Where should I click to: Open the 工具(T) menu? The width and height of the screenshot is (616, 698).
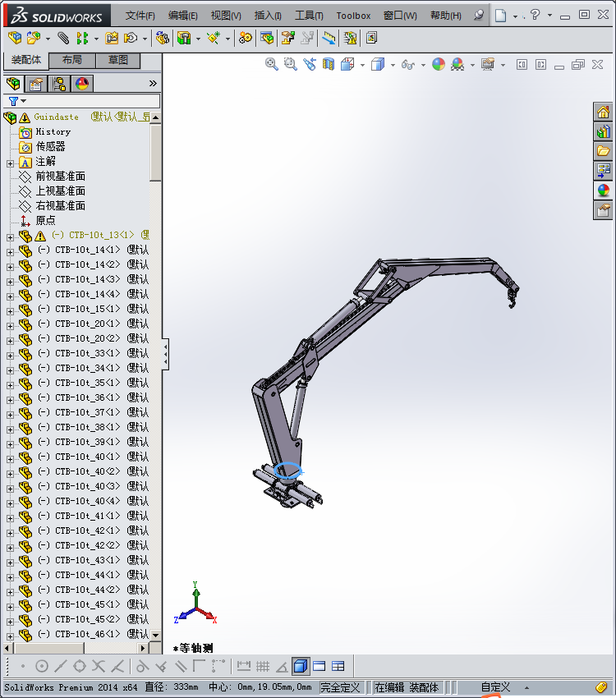309,16
